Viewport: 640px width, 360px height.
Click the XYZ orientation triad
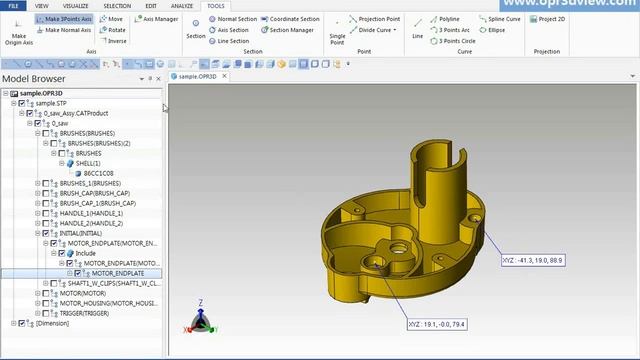point(200,318)
